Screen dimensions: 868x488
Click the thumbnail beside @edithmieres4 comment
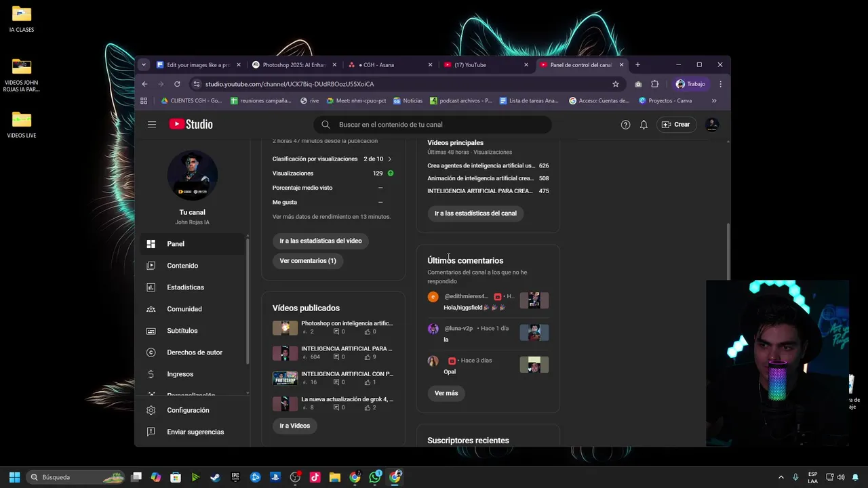(534, 300)
